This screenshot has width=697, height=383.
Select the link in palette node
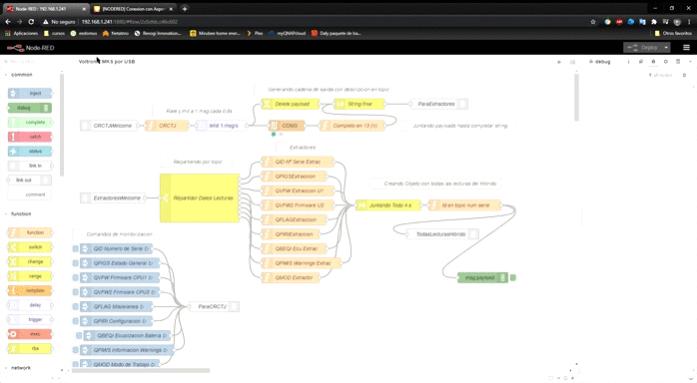(30, 166)
